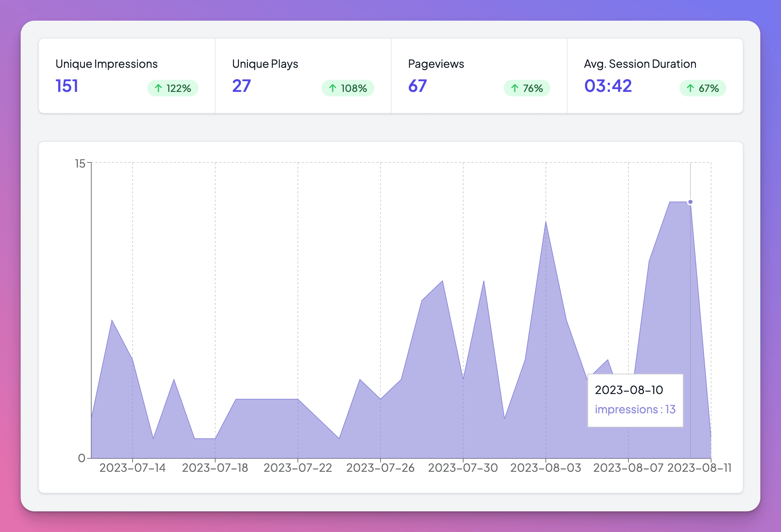Click the y-axis label 15
This screenshot has height=532, width=781.
[80, 163]
